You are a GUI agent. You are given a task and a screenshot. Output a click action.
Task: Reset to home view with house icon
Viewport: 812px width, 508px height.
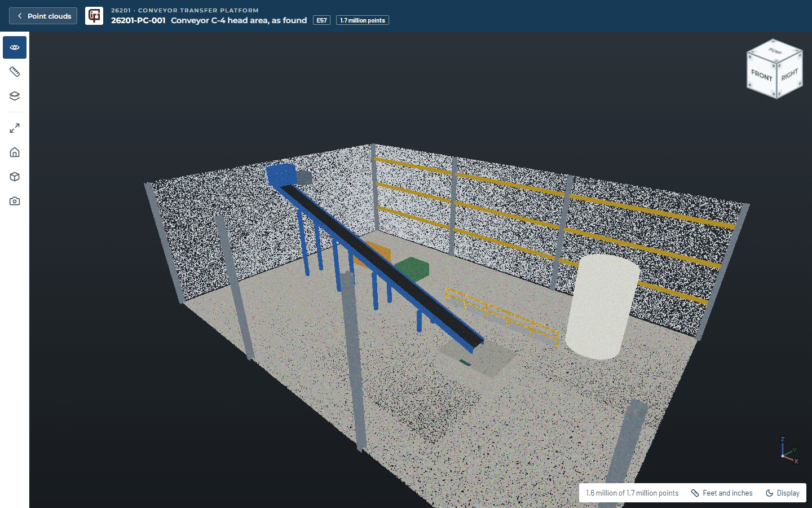(15, 152)
